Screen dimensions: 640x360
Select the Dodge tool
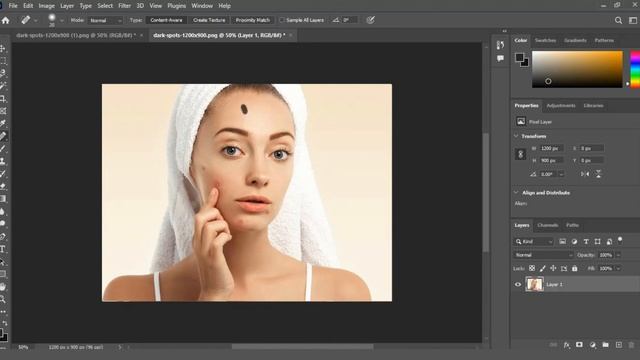(x=3, y=224)
